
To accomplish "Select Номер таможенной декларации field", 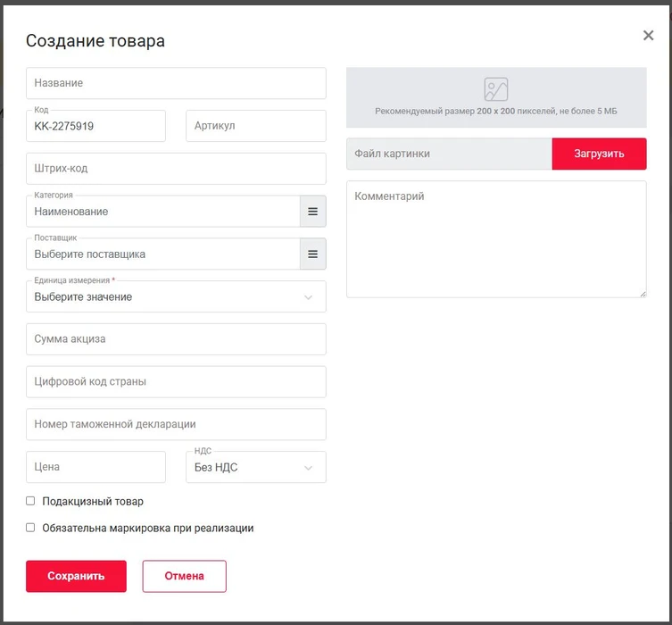I will [176, 424].
